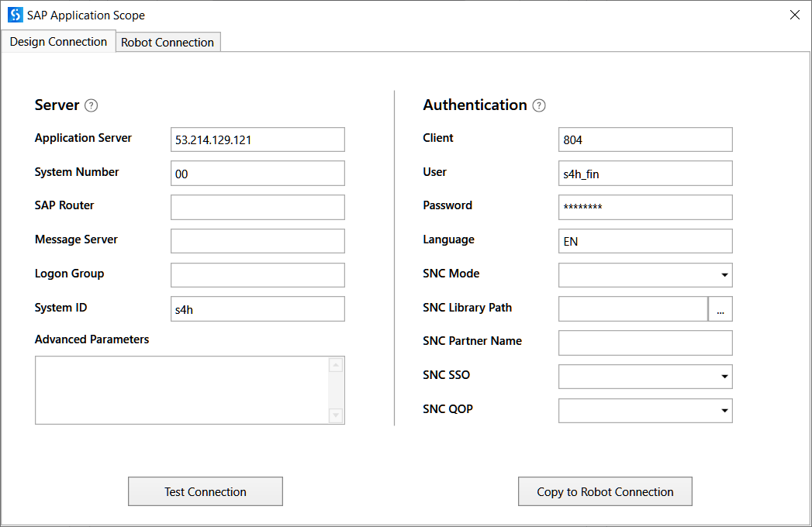The width and height of the screenshot is (812, 527).
Task: Click the Advanced Parameters label
Action: click(92, 339)
